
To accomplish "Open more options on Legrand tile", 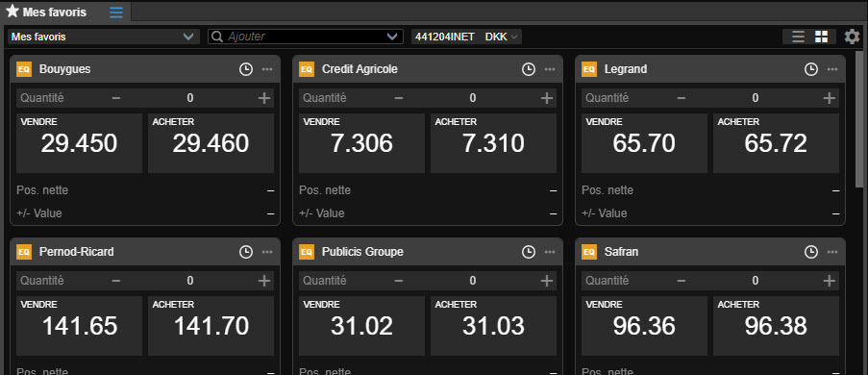I will coord(832,69).
